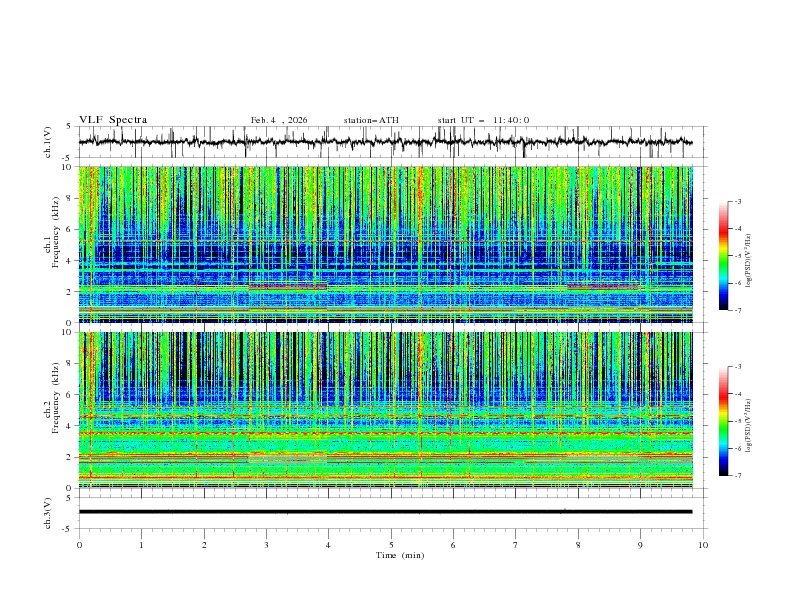Click the ch.1(V) waveform trace panel
This screenshot has width=792, height=612.
tap(390, 142)
